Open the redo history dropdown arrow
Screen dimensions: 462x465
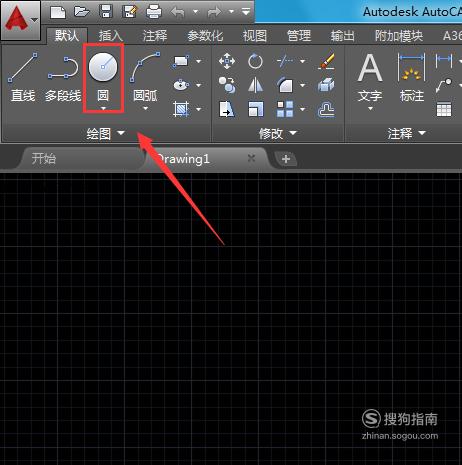231,12
